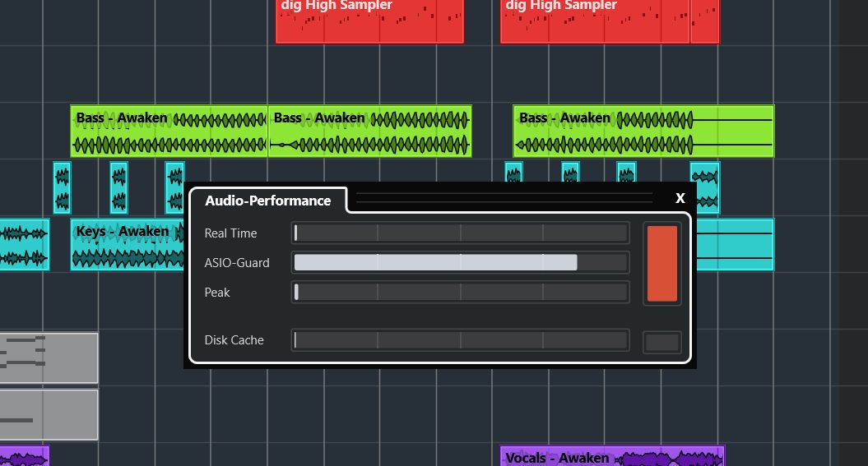Viewport: 868px width, 466px height.
Task: Select the cyan clip left of Keys - Awaken
Action: tap(24, 245)
